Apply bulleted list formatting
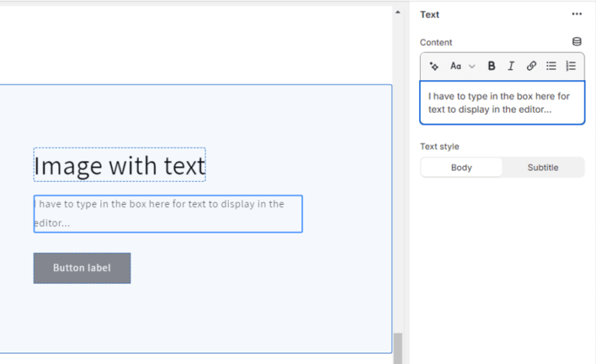This screenshot has height=364, width=596. [551, 67]
